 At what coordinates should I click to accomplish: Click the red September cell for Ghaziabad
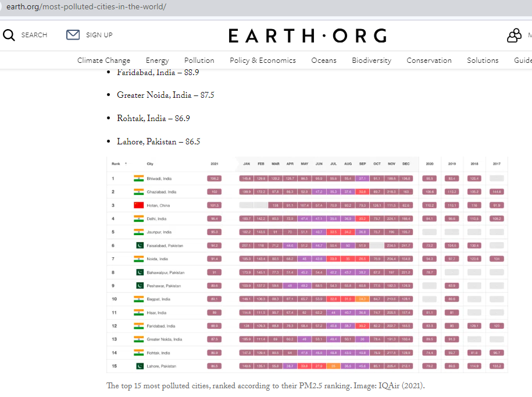[362, 192]
